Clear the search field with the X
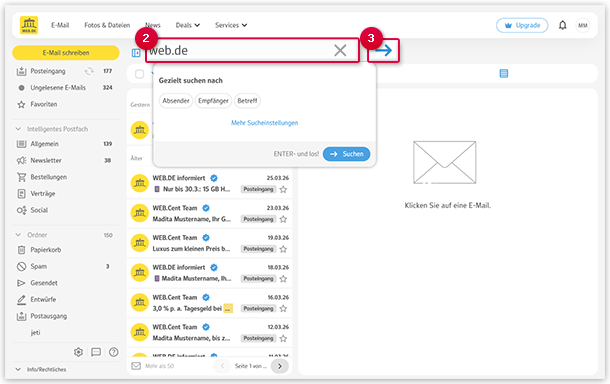This screenshot has width=610, height=384. [x=340, y=50]
